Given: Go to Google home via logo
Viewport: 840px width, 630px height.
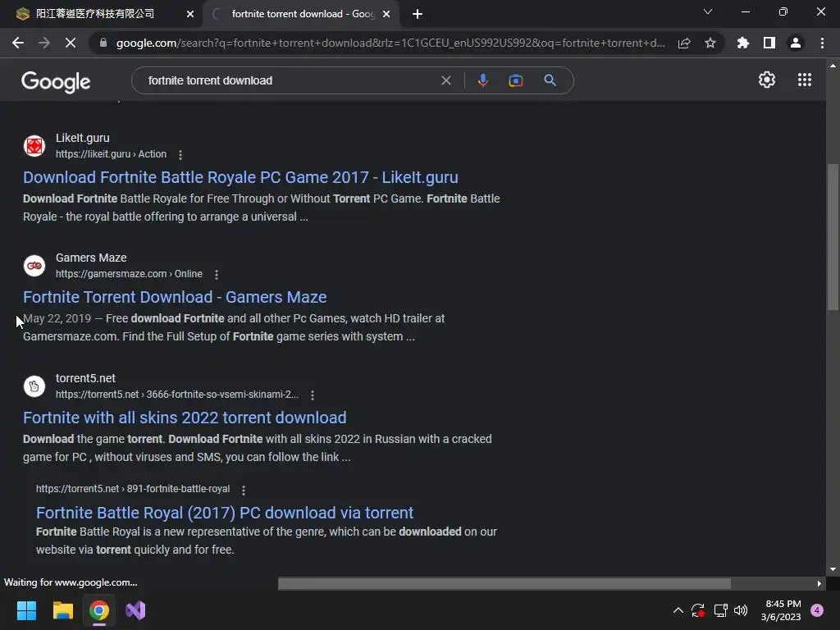Looking at the screenshot, I should [56, 81].
